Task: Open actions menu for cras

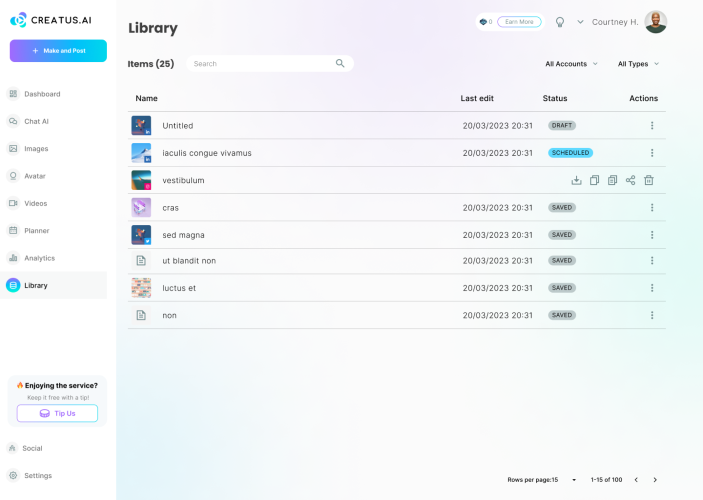Action: click(652, 208)
